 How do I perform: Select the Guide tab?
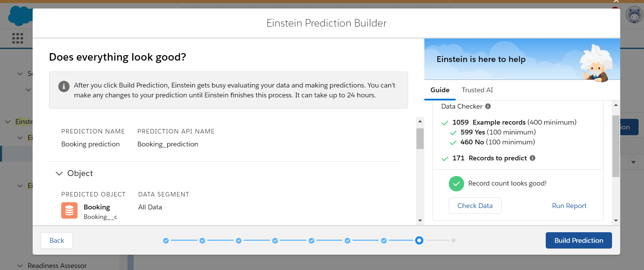(x=440, y=90)
